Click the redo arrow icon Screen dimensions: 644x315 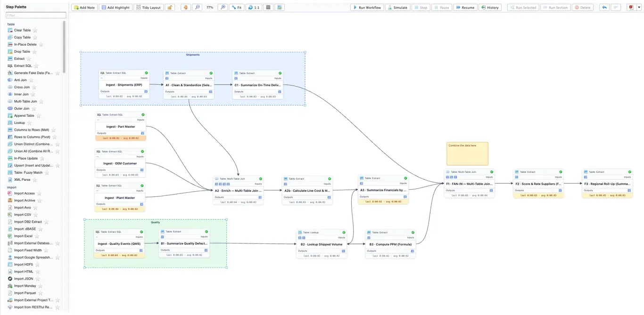(616, 8)
